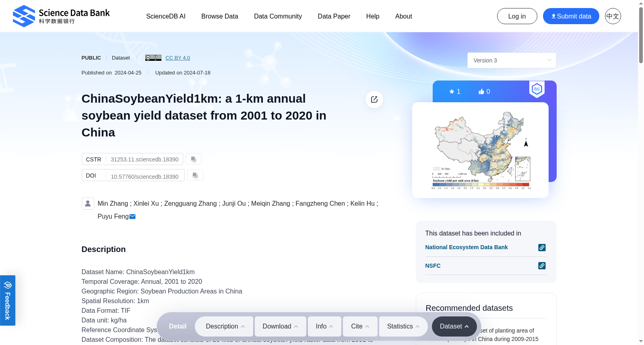Click author name Min Zhang
Screen dimensions: 644x345
coord(113,204)
